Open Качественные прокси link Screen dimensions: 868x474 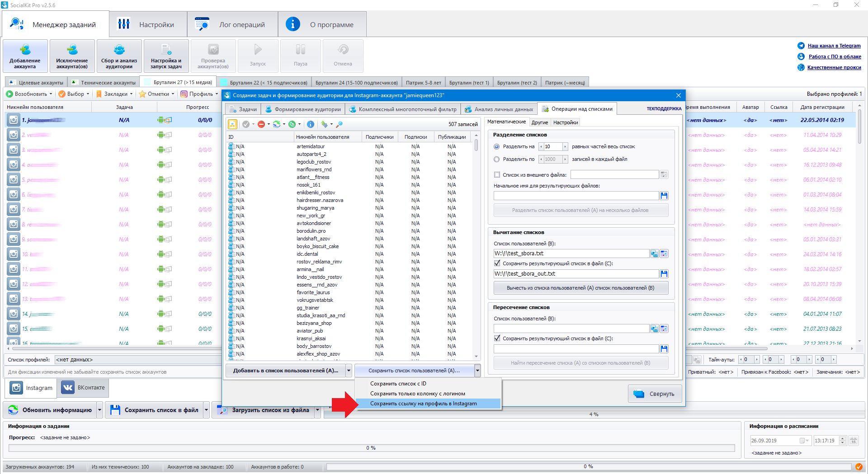[834, 67]
